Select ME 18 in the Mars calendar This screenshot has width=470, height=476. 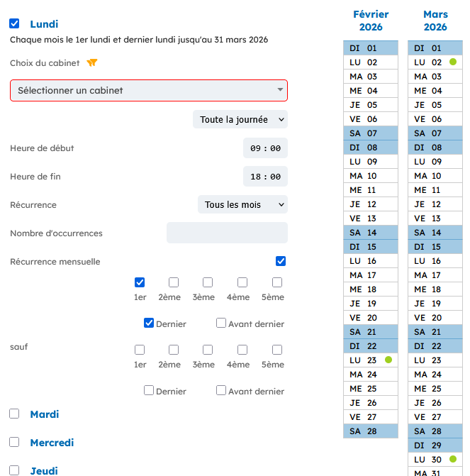(435, 289)
